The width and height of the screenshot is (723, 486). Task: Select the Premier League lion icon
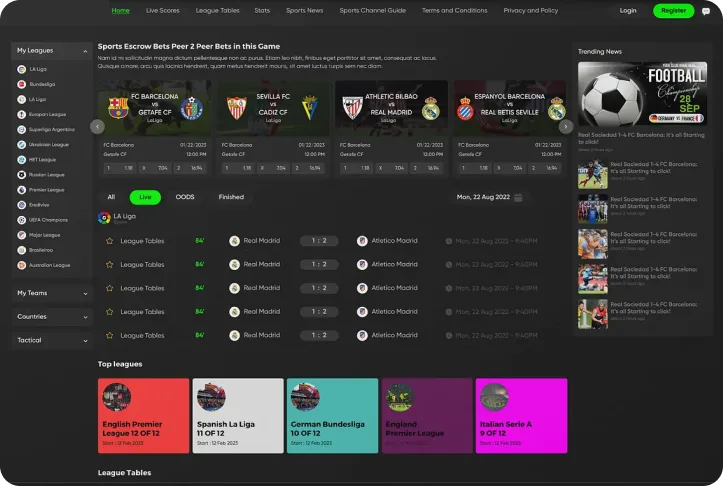click(x=21, y=190)
